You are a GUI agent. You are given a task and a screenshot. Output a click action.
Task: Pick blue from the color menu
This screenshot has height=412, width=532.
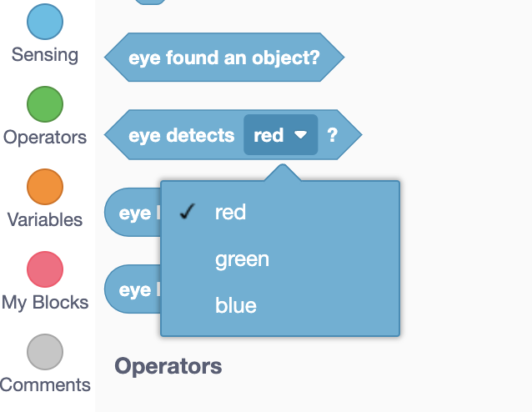[x=235, y=306]
